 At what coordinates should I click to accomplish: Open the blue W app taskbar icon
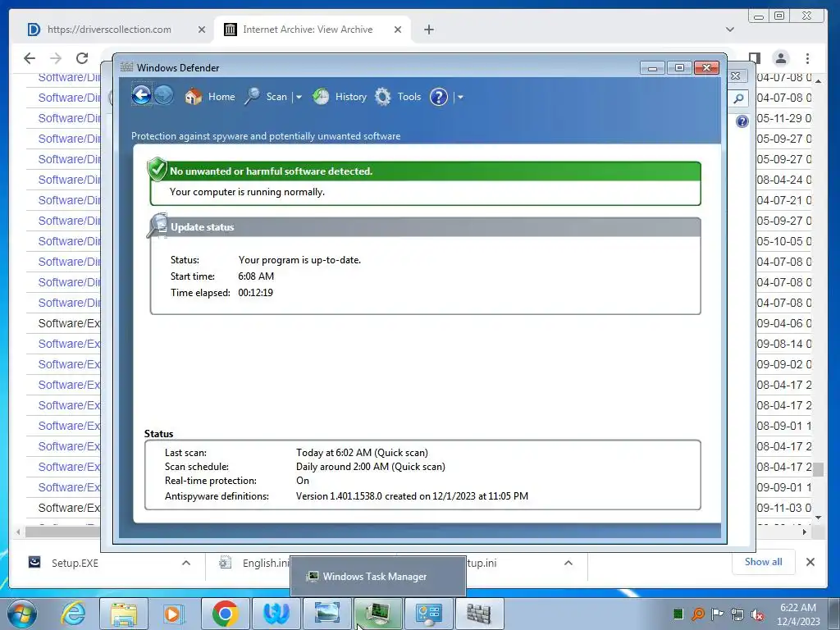[x=276, y=614]
